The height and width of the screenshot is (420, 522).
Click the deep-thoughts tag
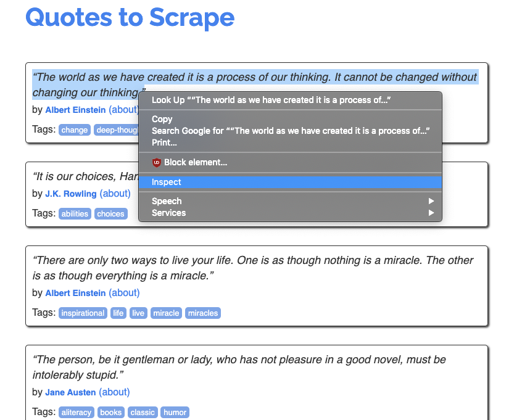[116, 130]
